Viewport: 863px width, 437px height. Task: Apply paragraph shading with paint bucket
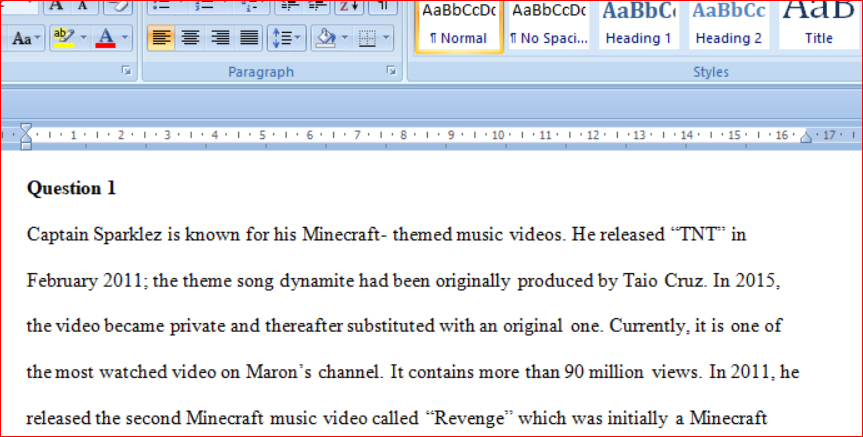[x=326, y=38]
